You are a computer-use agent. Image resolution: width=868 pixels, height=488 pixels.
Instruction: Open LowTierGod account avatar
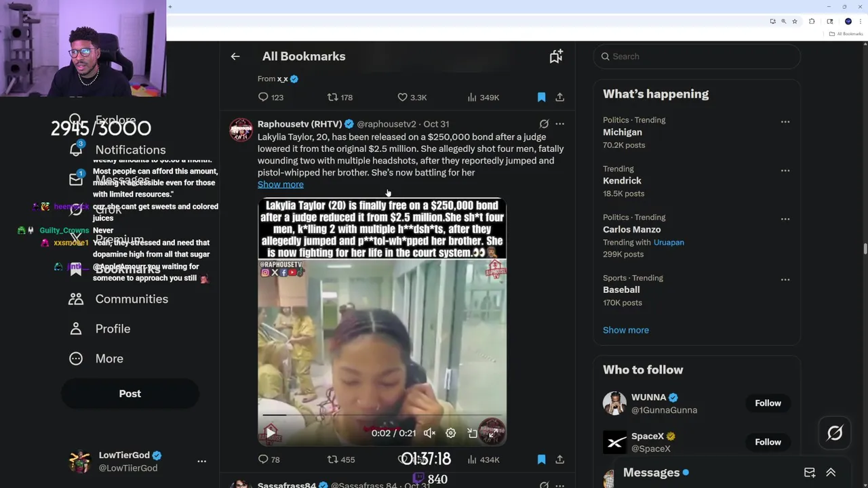[80, 462]
